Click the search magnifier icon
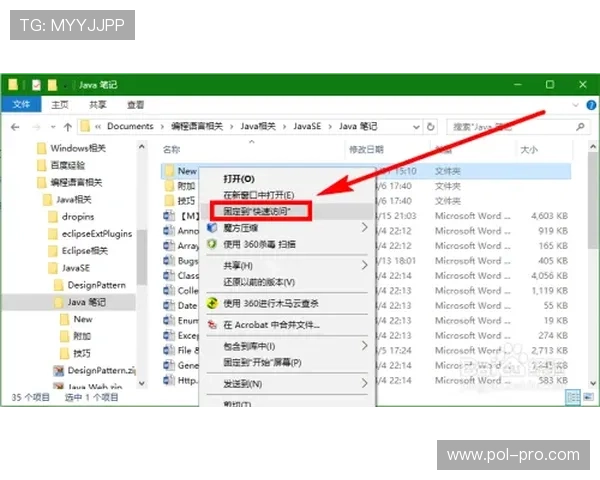 [580, 126]
